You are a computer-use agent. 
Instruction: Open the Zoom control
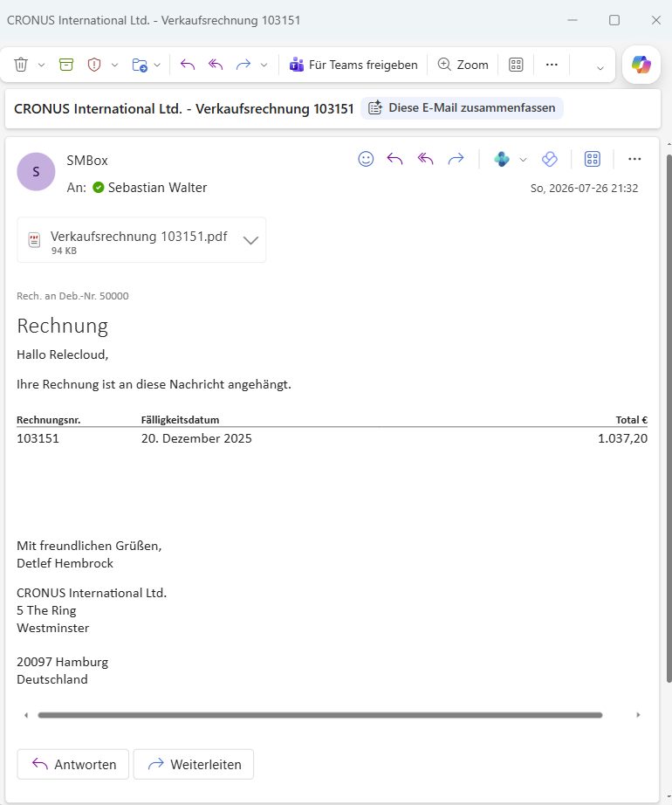463,65
